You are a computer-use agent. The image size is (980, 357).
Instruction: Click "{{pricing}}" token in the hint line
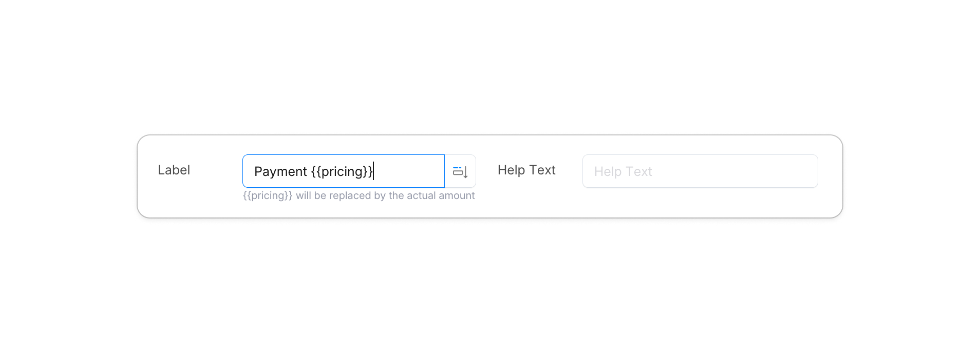[268, 196]
